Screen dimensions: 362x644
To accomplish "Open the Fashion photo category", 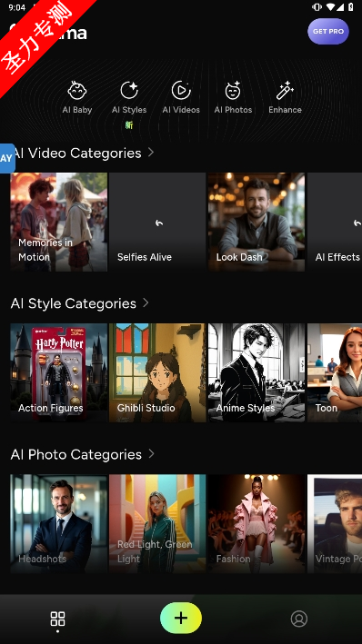I will (x=256, y=524).
